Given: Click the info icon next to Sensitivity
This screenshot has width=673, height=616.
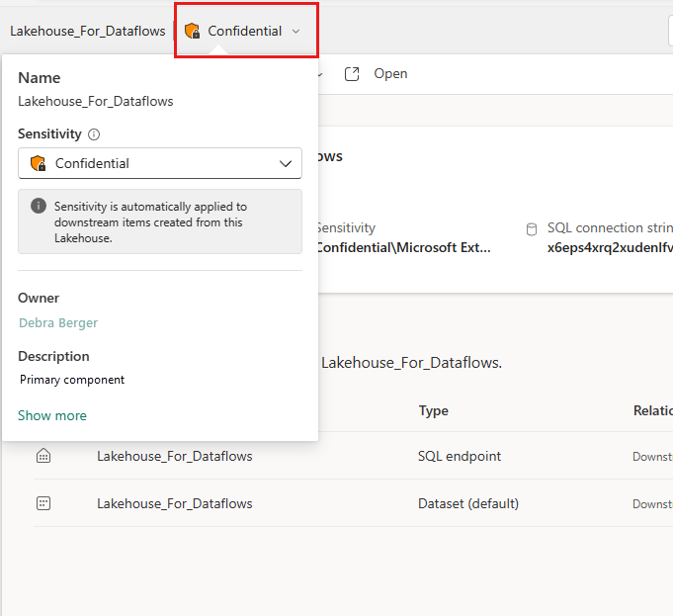Looking at the screenshot, I should (94, 133).
